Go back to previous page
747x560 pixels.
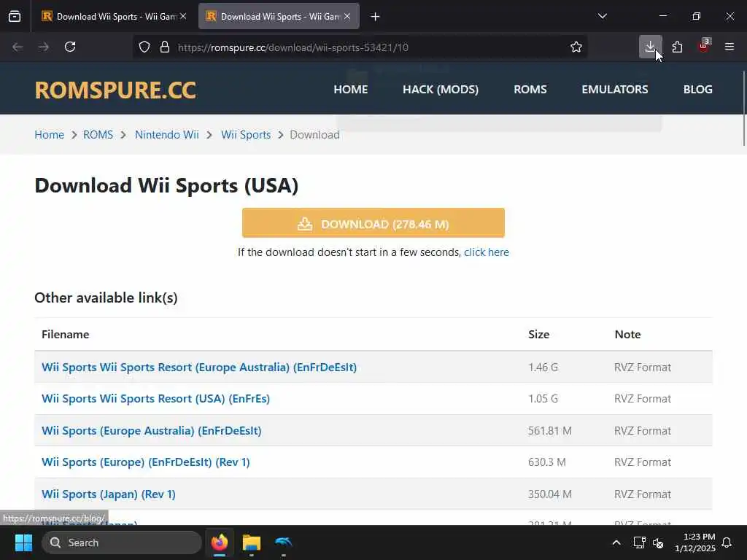(18, 47)
